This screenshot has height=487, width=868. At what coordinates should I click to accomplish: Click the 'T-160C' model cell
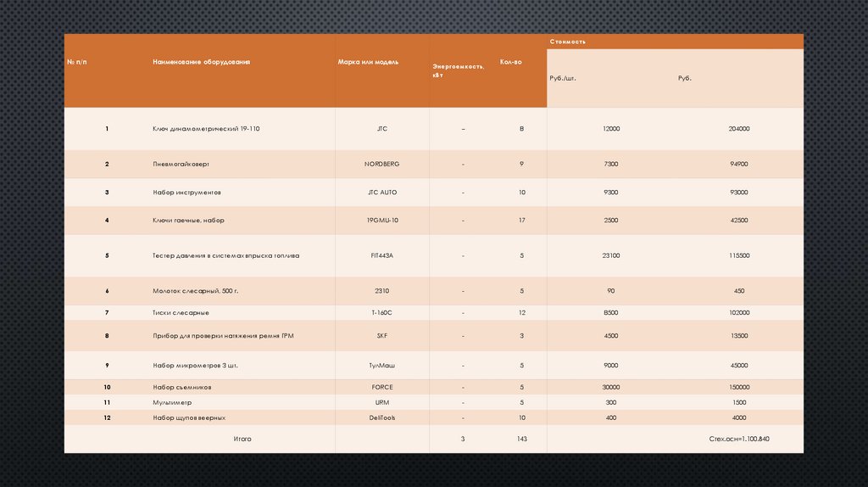coord(382,312)
